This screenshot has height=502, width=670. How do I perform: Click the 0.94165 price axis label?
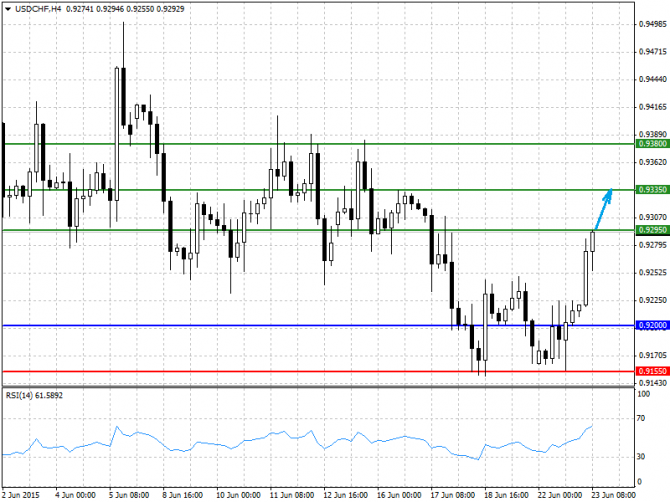653,107
